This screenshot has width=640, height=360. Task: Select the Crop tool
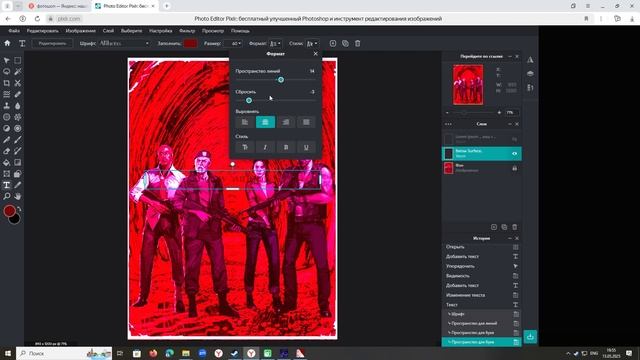pyautogui.click(x=7, y=83)
